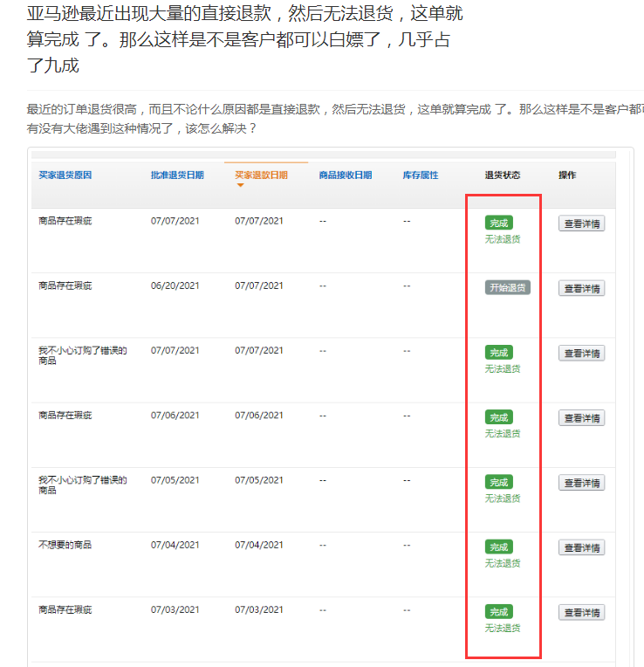The width and height of the screenshot is (644, 667).
Task: Click 无法退货 text in the 07/03/2021 row
Action: pyautogui.click(x=503, y=628)
